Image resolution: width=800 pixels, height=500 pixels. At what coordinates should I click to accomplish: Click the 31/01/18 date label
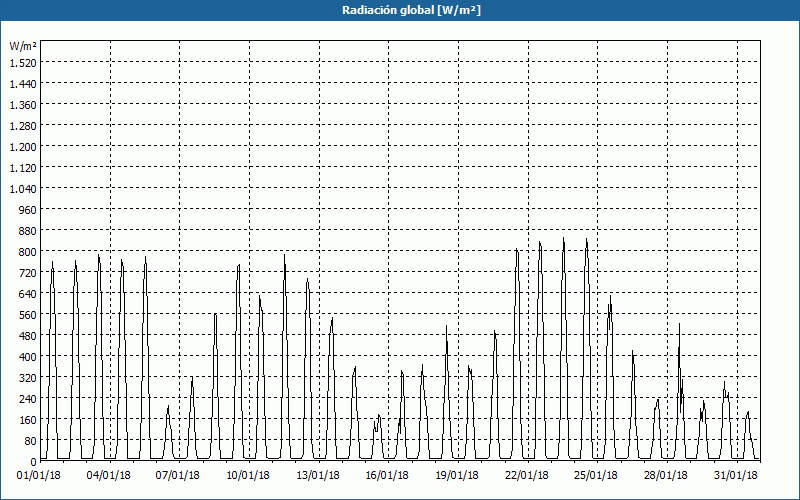[x=736, y=476]
